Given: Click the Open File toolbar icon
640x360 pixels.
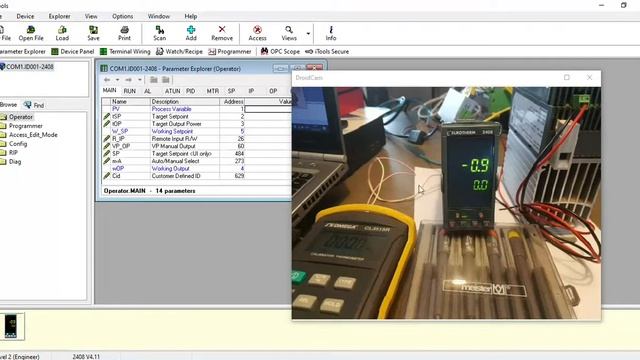Looking at the screenshot, I should click(x=31, y=33).
